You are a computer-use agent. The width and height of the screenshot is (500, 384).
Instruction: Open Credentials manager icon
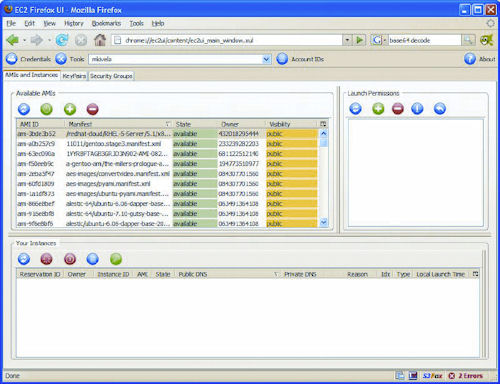pos(12,59)
